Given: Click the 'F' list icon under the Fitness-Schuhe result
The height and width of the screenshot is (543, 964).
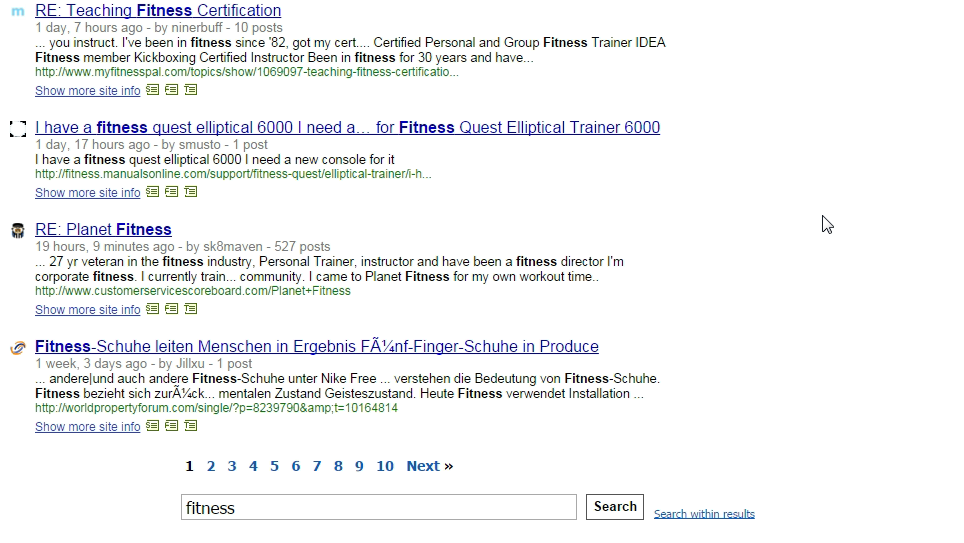Looking at the screenshot, I should tap(172, 426).
